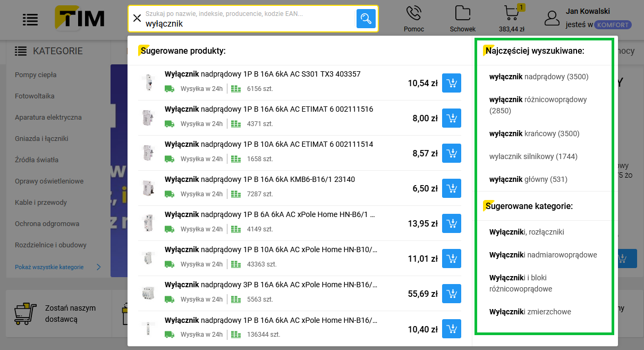The height and width of the screenshot is (350, 644).
Task: Click the TIM logo
Action: pos(80,19)
